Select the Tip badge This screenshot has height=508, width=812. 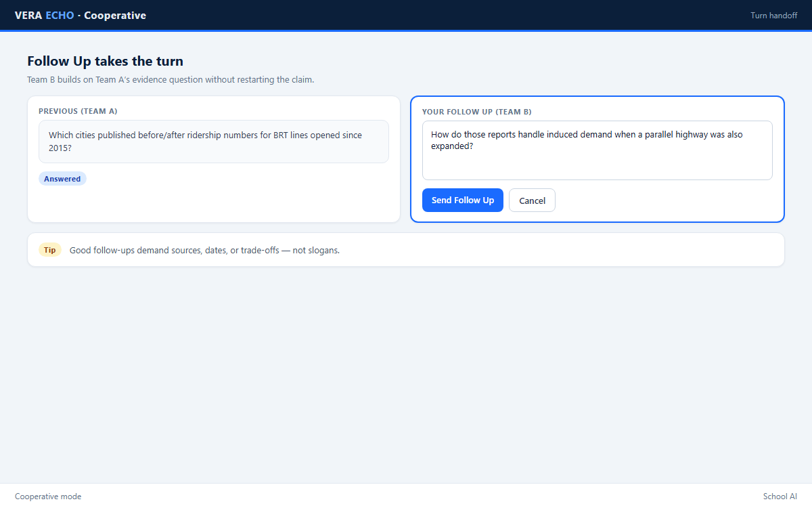pyautogui.click(x=50, y=250)
